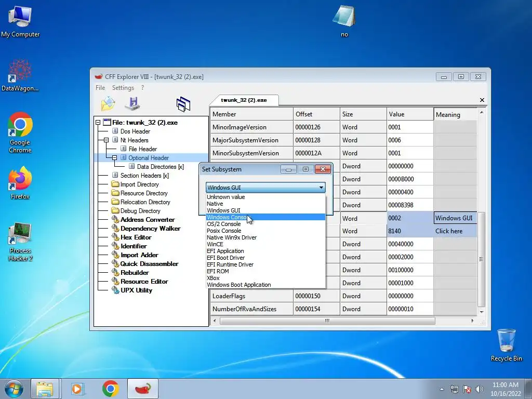This screenshot has width=532, height=399.
Task: Select Dos Header node
Action: (135, 131)
